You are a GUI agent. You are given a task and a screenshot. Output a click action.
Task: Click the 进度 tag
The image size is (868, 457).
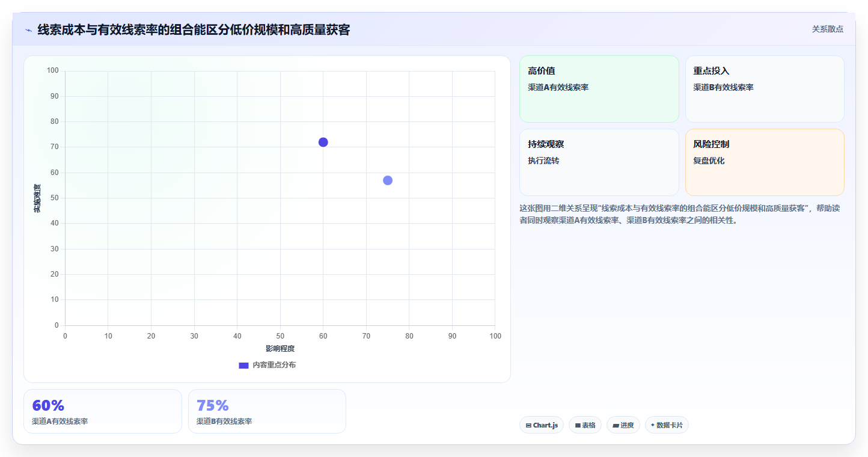[x=623, y=425]
